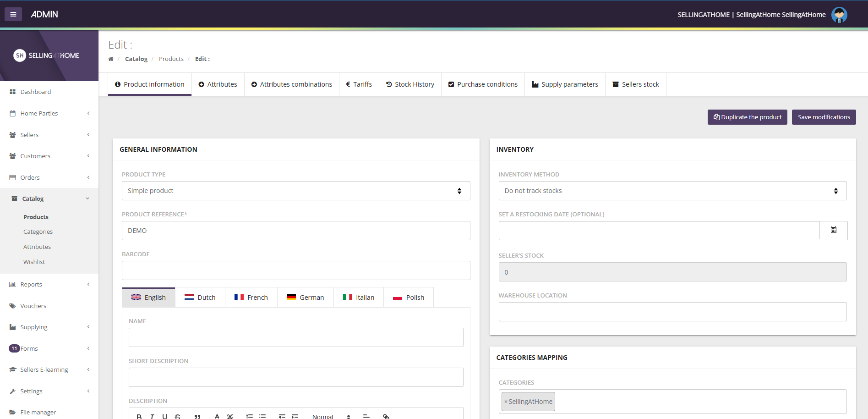Click the ordered list icon
The image size is (868, 419).
[250, 416]
